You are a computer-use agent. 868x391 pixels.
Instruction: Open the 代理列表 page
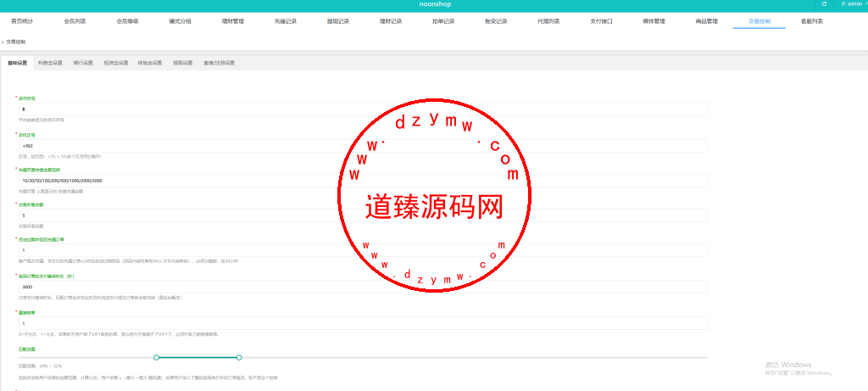(548, 21)
